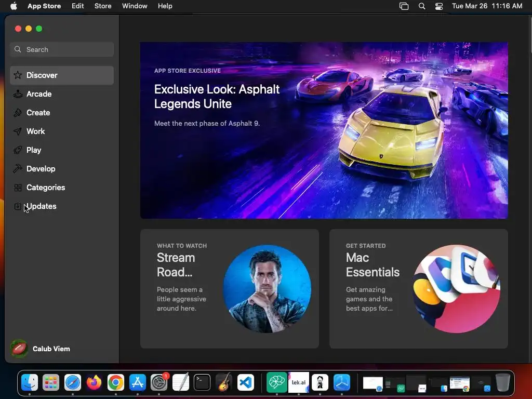
Task: Open System Settings from the Dock
Action: click(159, 382)
